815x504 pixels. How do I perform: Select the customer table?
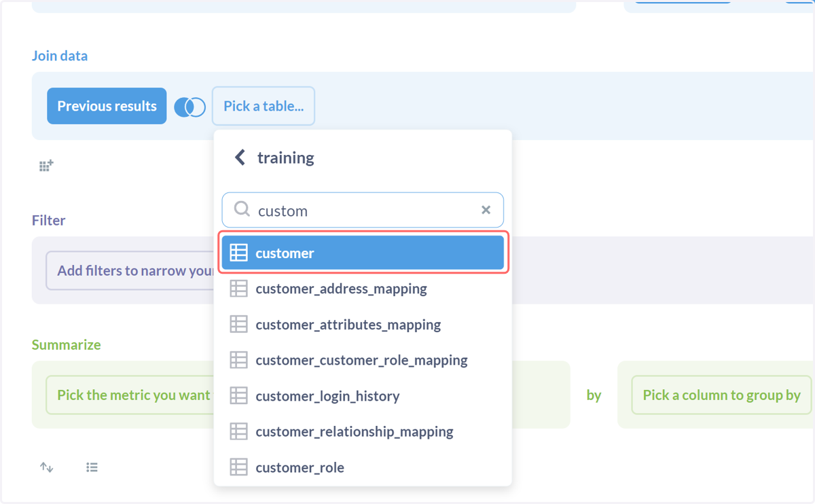(x=363, y=253)
